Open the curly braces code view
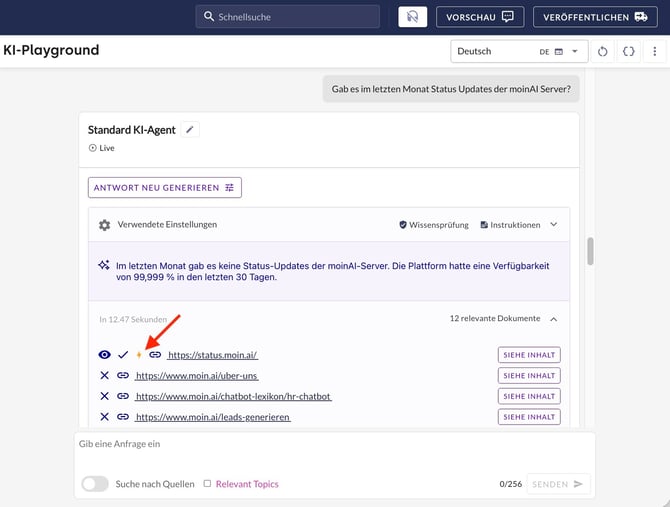 tap(628, 51)
